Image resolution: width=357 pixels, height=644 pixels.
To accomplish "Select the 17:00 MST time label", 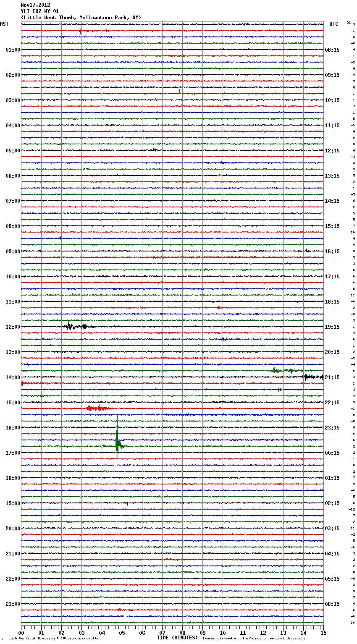I will [13, 453].
